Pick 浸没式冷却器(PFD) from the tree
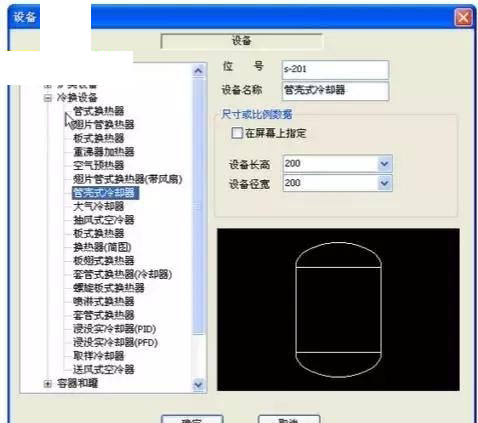 (115, 343)
